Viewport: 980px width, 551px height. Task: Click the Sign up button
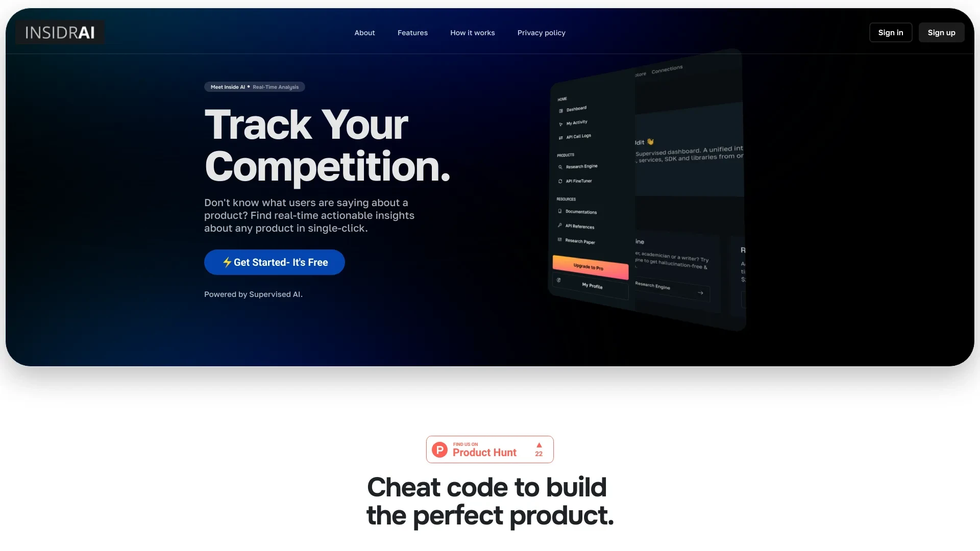(941, 32)
